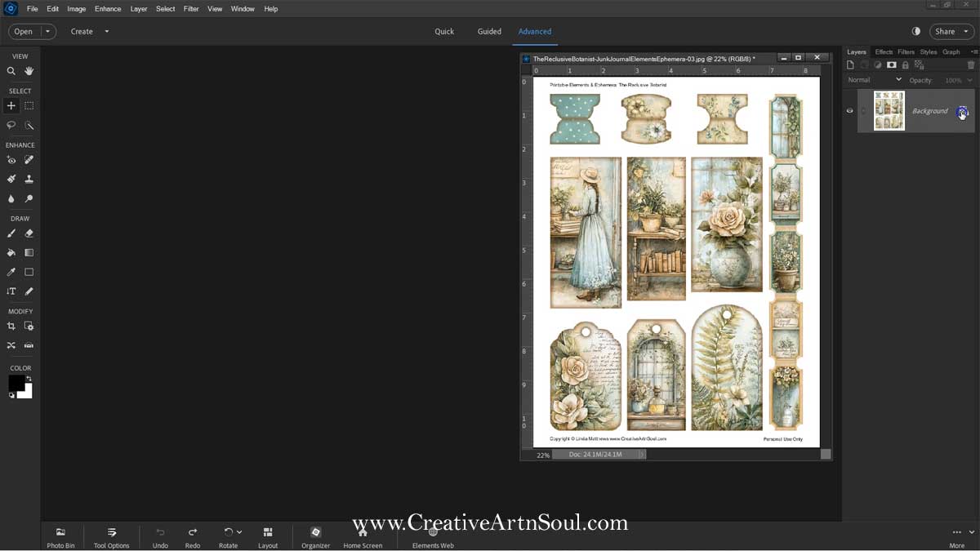The image size is (980, 551).
Task: Select the Rectangle shape tool
Action: (29, 272)
